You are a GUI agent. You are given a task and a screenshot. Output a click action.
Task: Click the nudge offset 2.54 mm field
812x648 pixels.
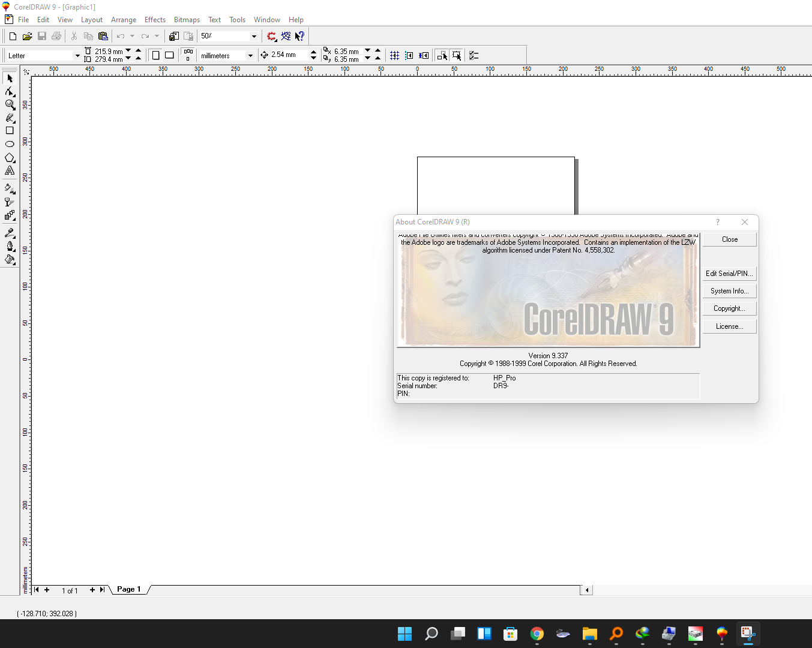point(289,55)
